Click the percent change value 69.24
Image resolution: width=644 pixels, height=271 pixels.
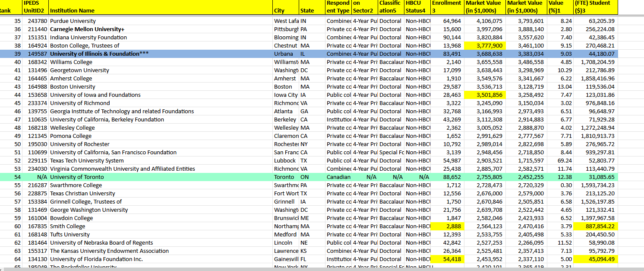point(560,160)
